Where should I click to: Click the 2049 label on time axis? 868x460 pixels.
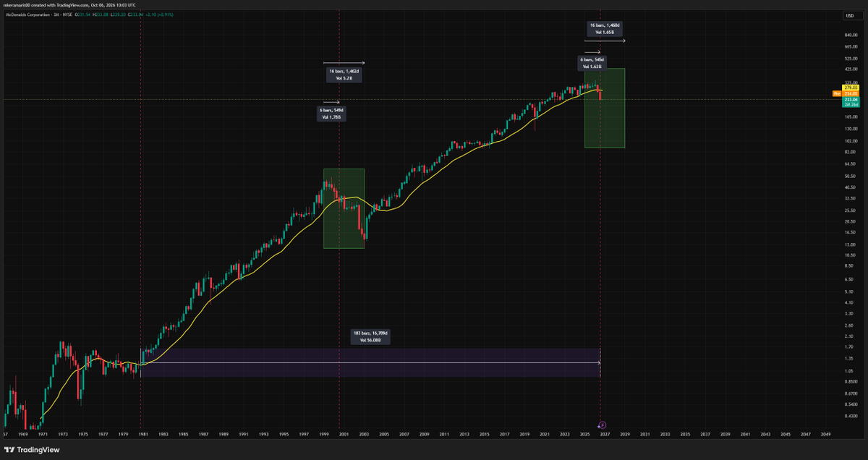(x=825, y=435)
